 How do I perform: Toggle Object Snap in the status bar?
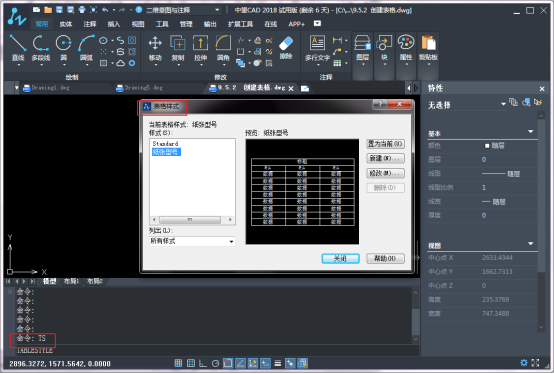coord(228,363)
